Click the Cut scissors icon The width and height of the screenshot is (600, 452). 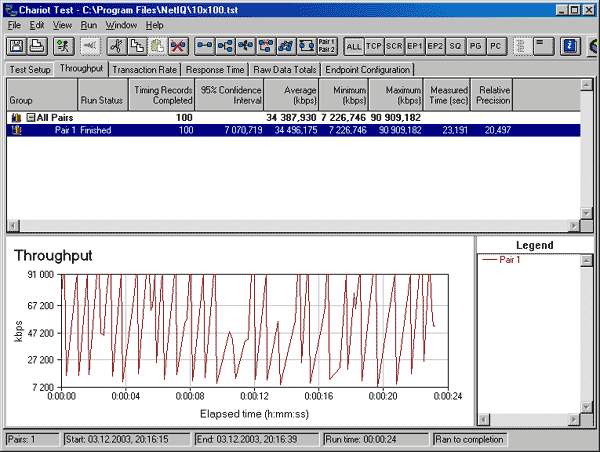pyautogui.click(x=116, y=46)
